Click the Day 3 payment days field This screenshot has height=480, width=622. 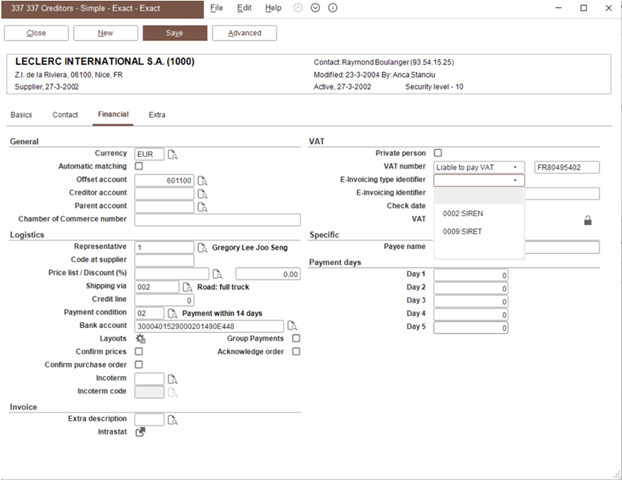(471, 301)
